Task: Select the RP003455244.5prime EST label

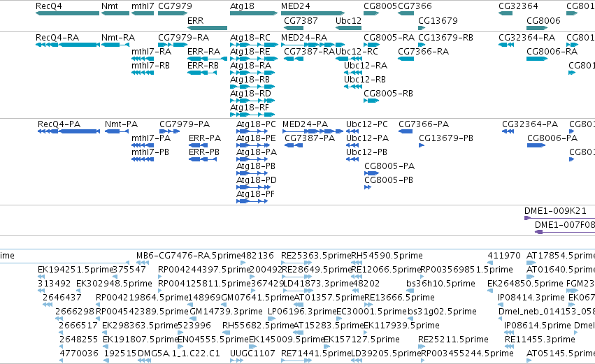Action: click(x=468, y=354)
